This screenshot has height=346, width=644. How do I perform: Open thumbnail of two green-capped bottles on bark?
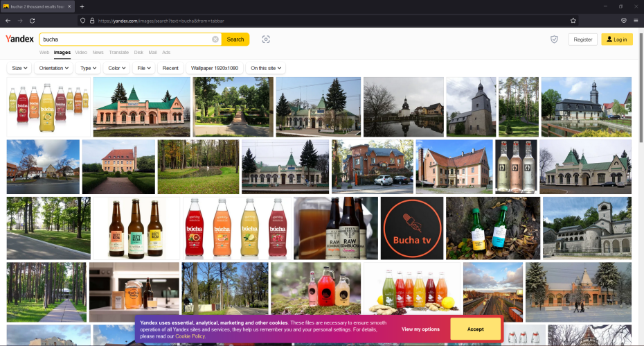493,228
